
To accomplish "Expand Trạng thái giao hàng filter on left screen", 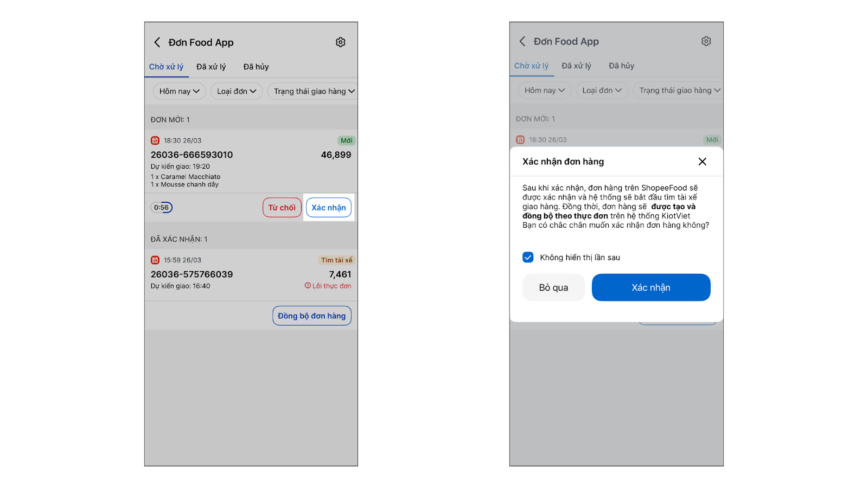I will coord(314,91).
